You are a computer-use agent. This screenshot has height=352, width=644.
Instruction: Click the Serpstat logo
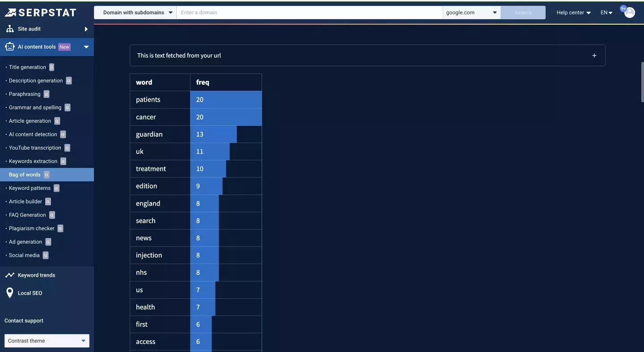(40, 13)
